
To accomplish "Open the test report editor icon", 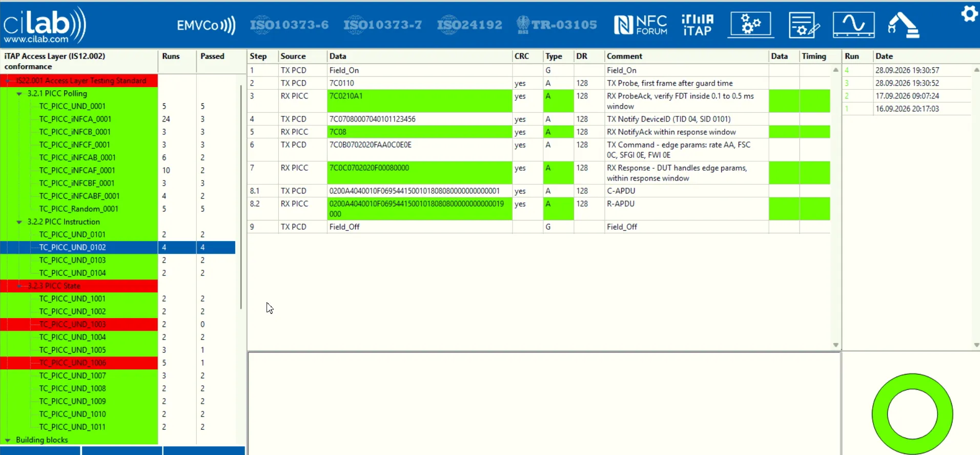I will 804,25.
